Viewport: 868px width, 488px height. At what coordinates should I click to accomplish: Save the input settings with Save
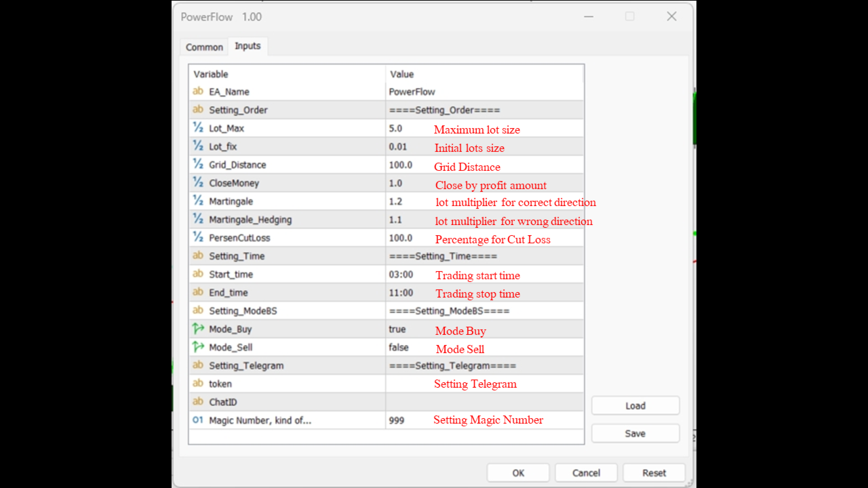point(635,434)
